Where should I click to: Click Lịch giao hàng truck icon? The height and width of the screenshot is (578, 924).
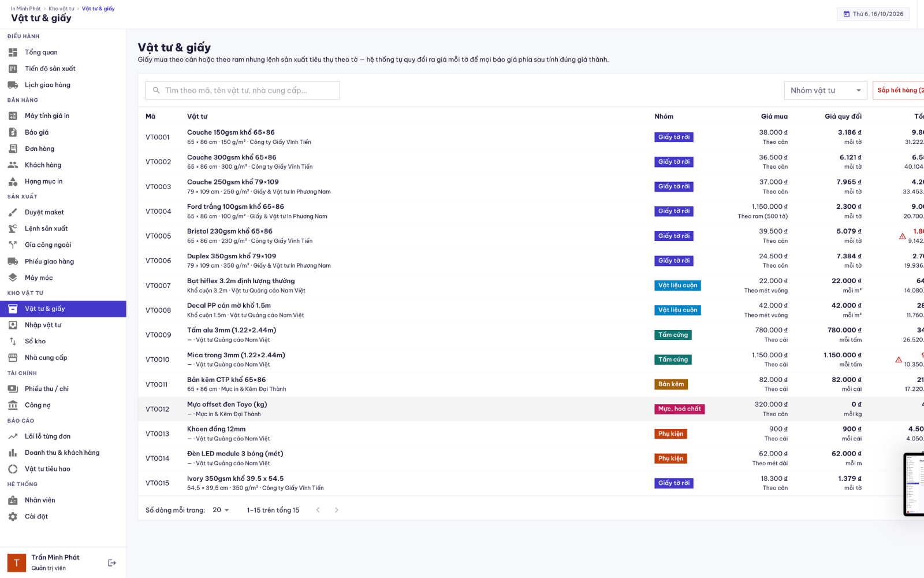(13, 85)
